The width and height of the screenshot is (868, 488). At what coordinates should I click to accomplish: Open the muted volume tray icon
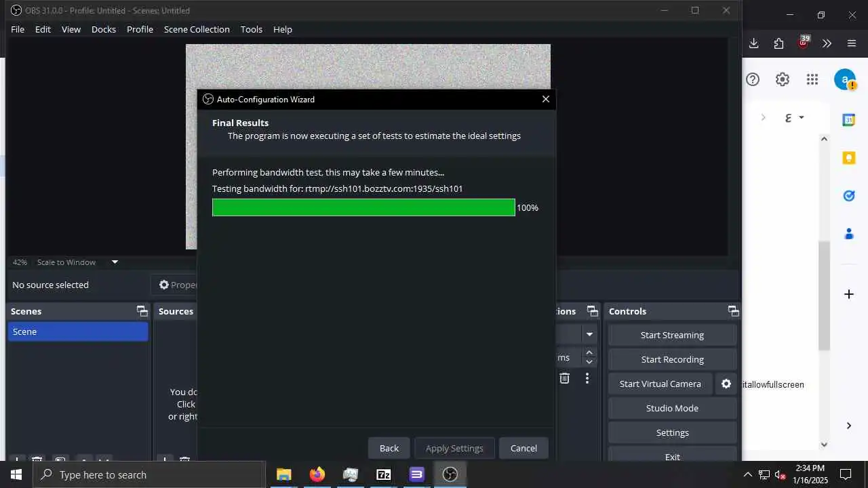coord(780,474)
